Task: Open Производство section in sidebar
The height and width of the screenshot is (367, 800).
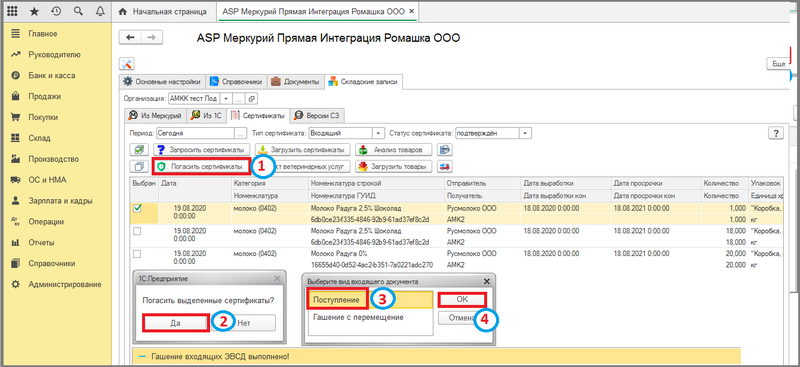Action: coord(54,159)
